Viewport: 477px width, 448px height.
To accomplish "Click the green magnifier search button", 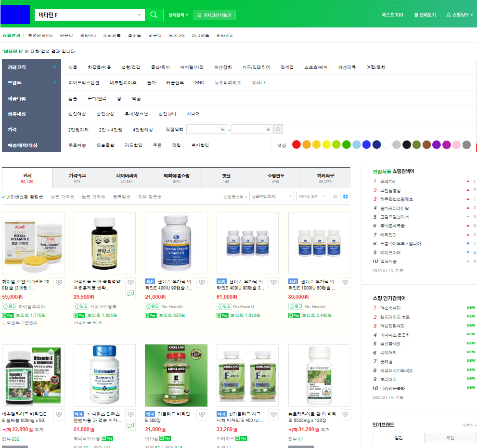I will coord(154,15).
